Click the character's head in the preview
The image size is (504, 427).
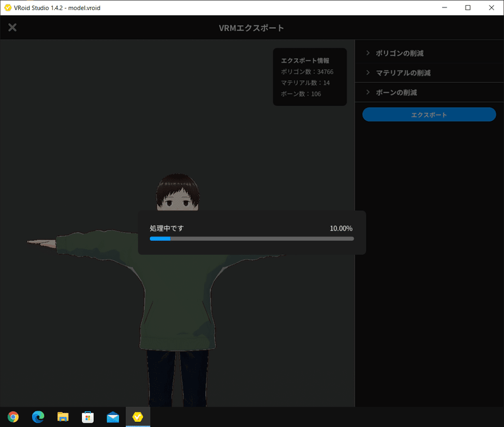click(178, 192)
